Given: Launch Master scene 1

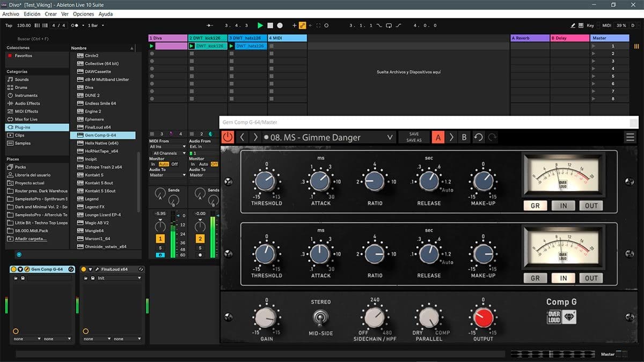Looking at the screenshot, I should [x=594, y=46].
